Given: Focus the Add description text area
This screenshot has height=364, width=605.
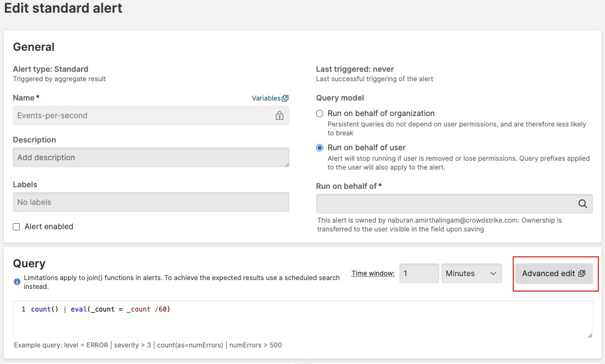Looking at the screenshot, I should pos(149,157).
